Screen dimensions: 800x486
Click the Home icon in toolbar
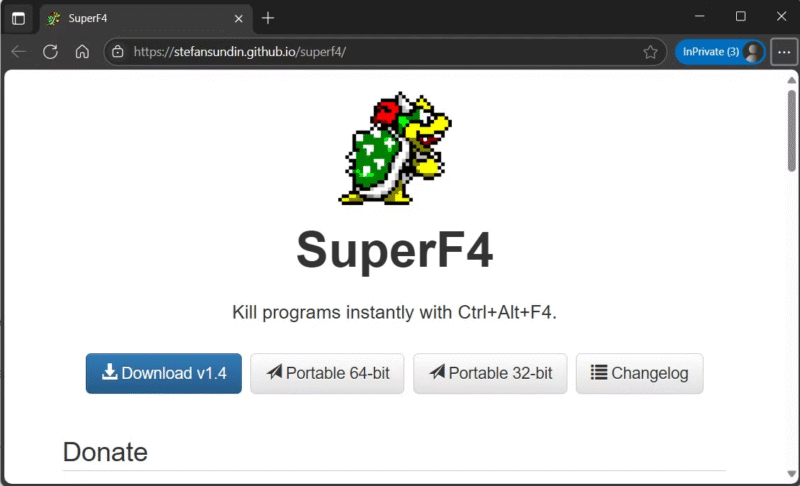click(x=82, y=52)
